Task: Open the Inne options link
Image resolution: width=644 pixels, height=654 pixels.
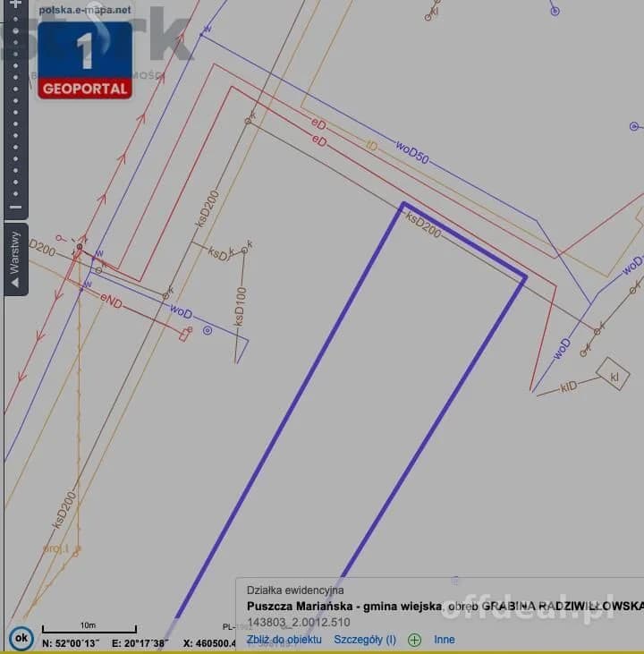Action: [445, 640]
